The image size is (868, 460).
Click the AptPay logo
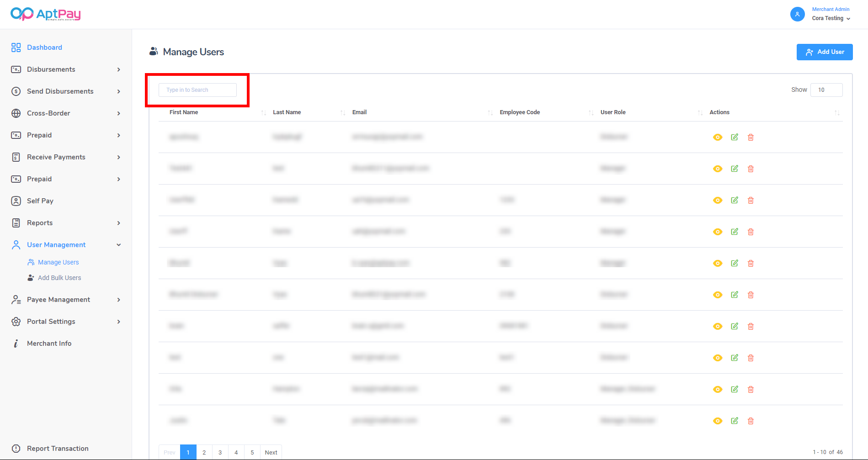tap(45, 14)
